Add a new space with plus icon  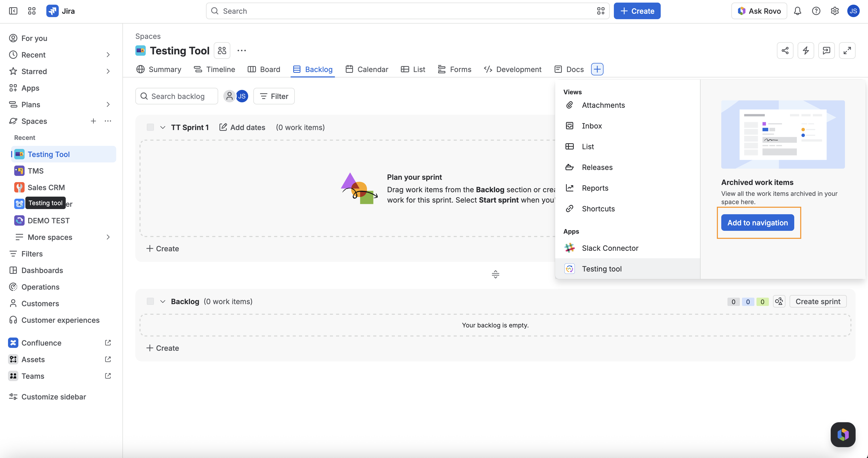[93, 121]
